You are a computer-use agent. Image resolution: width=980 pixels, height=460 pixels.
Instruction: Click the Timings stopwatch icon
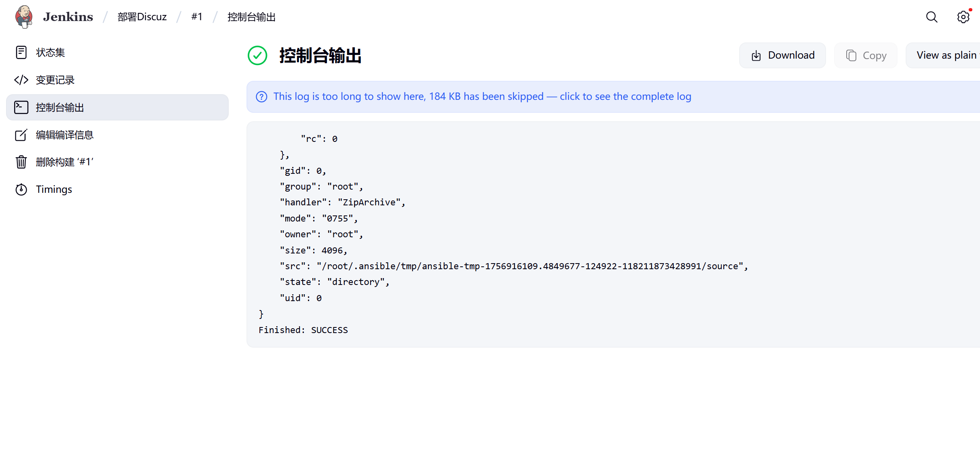[21, 189]
